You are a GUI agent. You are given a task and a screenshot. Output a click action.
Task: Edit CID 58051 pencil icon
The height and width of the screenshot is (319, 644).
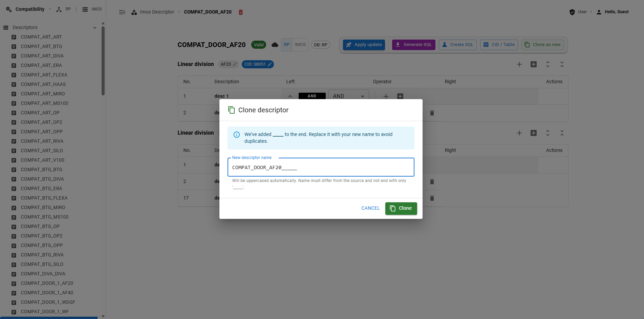pos(270,64)
